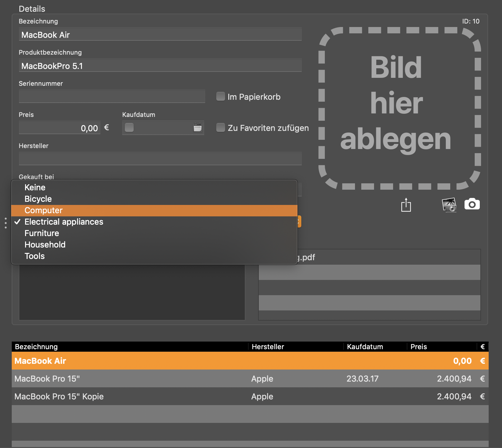
Task: Select Bicycle in the dropdown list
Action: (154, 199)
